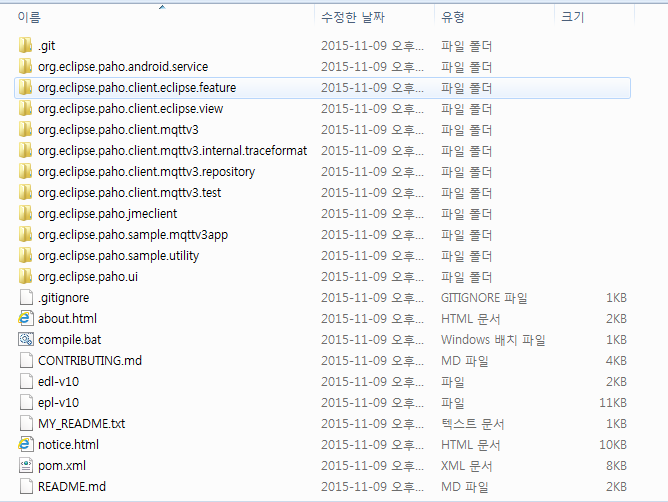668x502 pixels.
Task: Click the mqttv3.internal.traceformat folder icon
Action: tap(26, 150)
